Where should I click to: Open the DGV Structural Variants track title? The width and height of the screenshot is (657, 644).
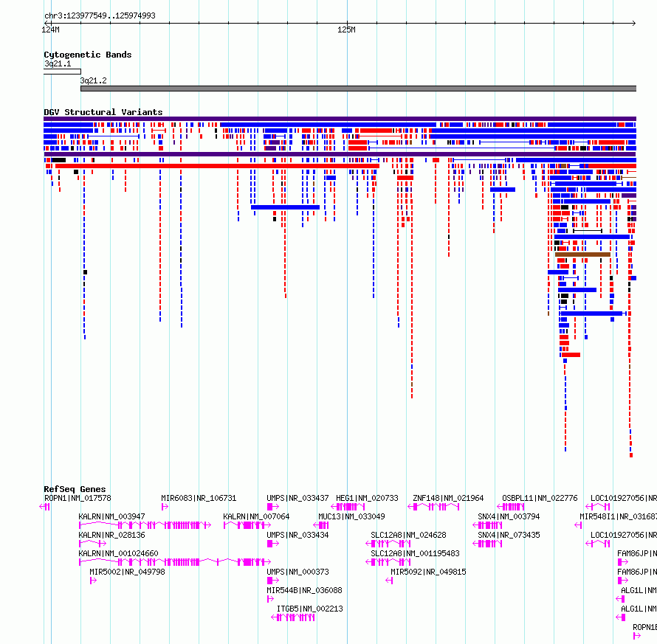pos(103,112)
